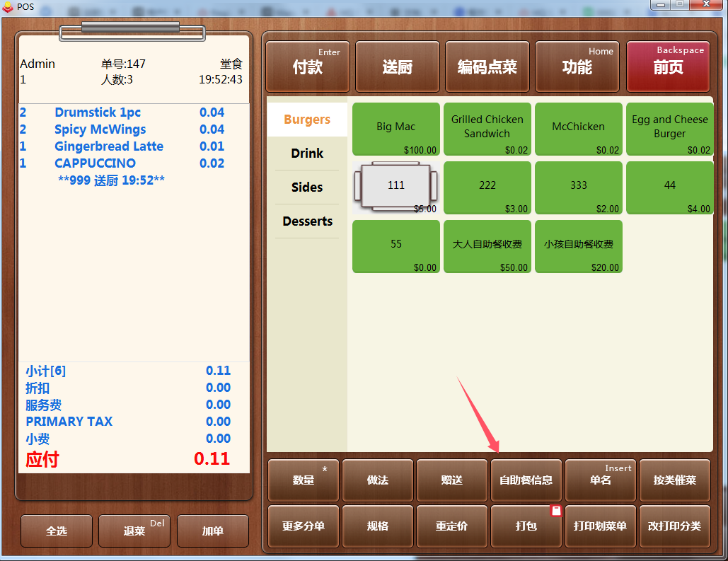Click 数量 quantity button

(x=304, y=480)
